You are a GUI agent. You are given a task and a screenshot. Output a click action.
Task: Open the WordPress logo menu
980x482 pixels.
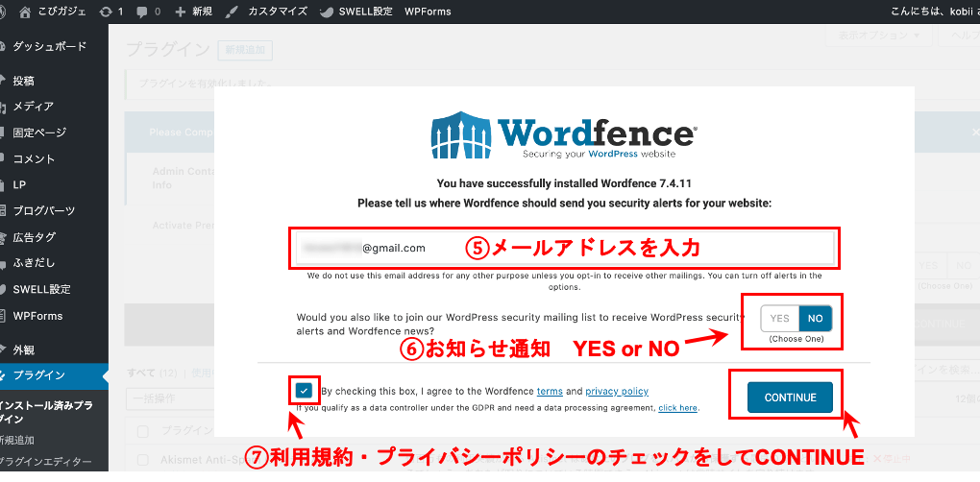[3, 12]
